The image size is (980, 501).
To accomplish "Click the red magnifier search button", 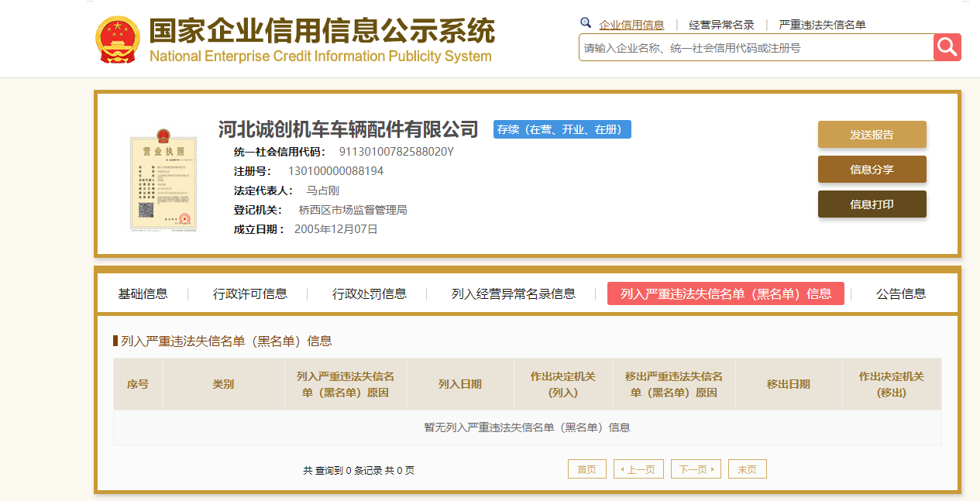I will click(947, 47).
